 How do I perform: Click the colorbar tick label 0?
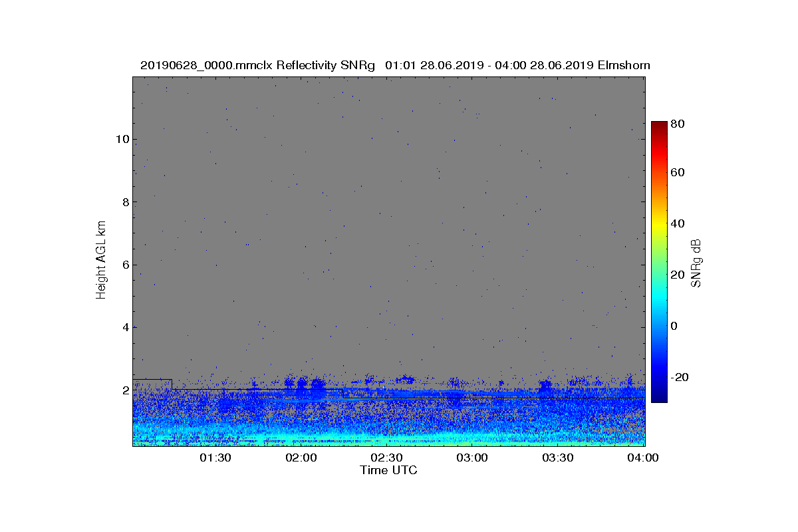(x=674, y=327)
